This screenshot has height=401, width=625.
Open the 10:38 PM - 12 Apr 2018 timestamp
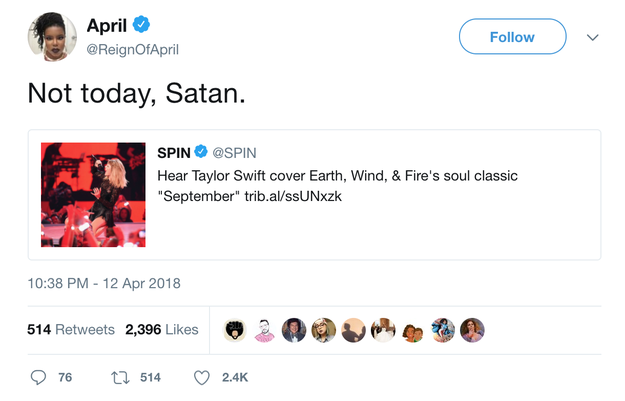[x=104, y=283]
